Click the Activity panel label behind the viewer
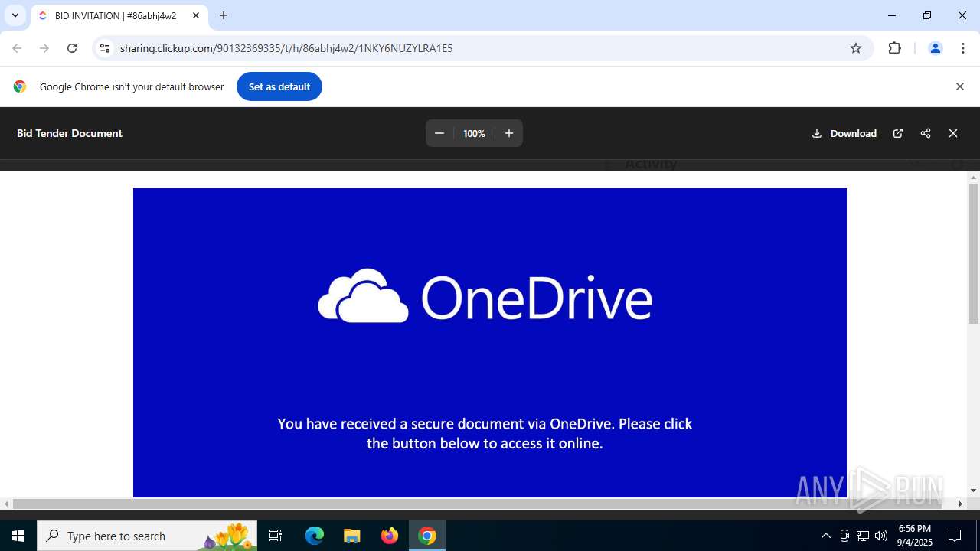Viewport: 980px width, 551px height. point(651,164)
